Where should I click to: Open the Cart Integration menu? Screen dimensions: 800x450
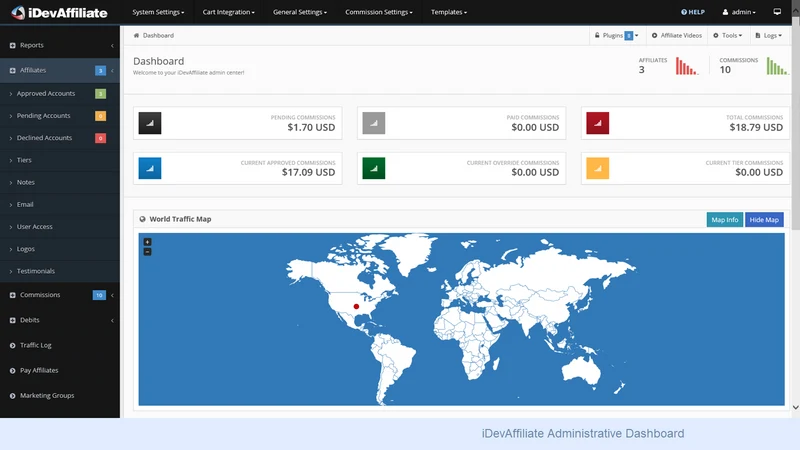[228, 12]
